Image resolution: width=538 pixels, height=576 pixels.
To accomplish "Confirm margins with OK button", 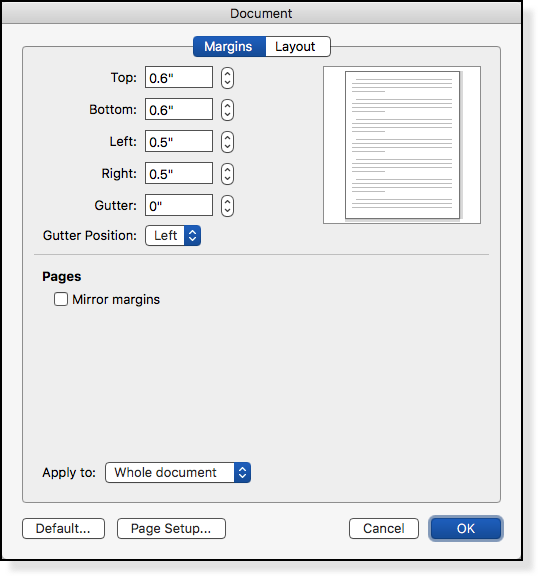I will [x=466, y=529].
